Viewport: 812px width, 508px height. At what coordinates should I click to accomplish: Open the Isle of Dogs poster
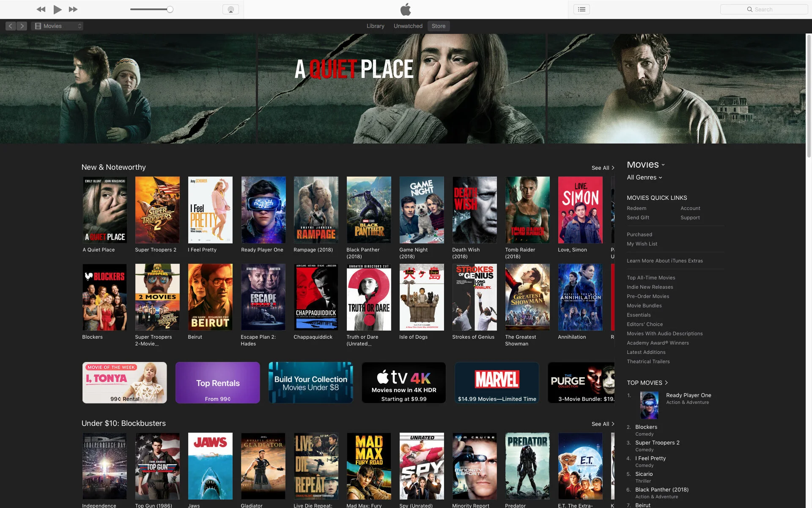click(422, 297)
